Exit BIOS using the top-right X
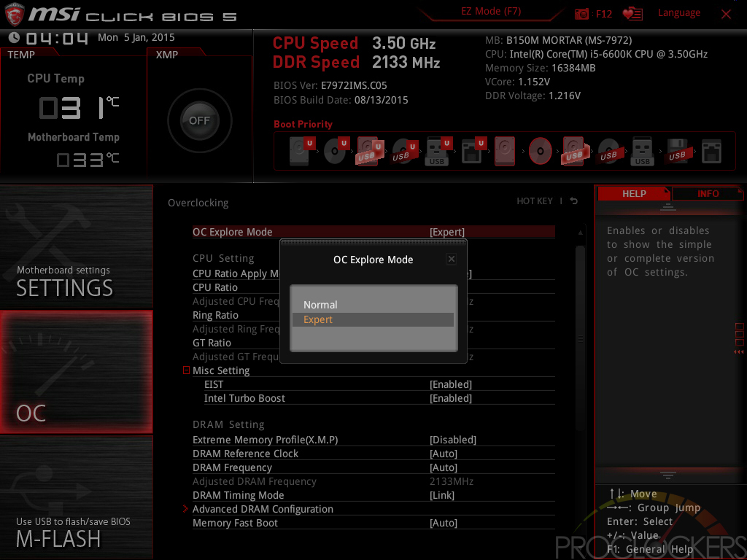 click(726, 15)
